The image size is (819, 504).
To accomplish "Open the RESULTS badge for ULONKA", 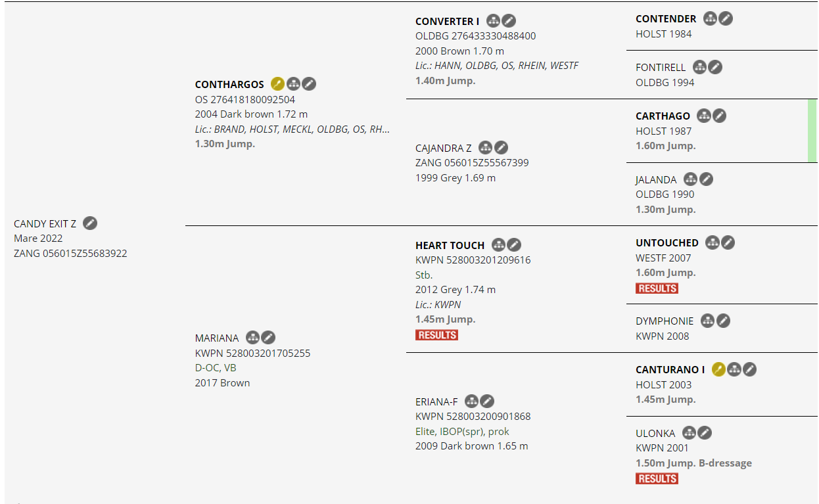I will point(657,478).
